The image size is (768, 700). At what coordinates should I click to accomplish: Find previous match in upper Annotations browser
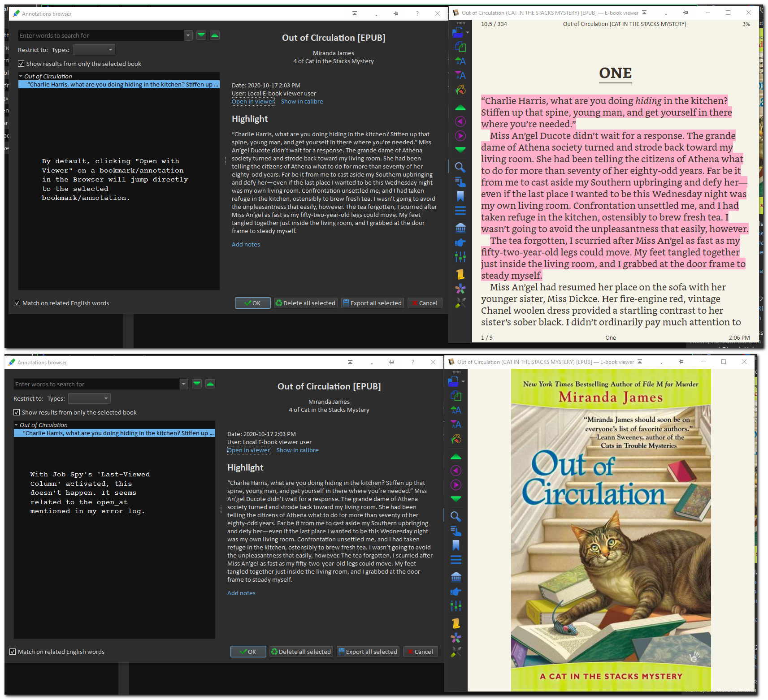215,35
